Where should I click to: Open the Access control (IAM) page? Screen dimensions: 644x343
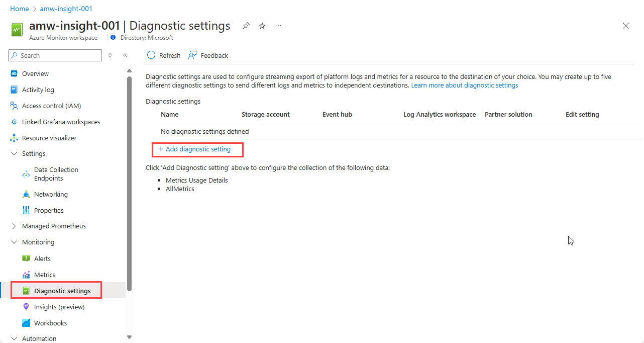51,106
